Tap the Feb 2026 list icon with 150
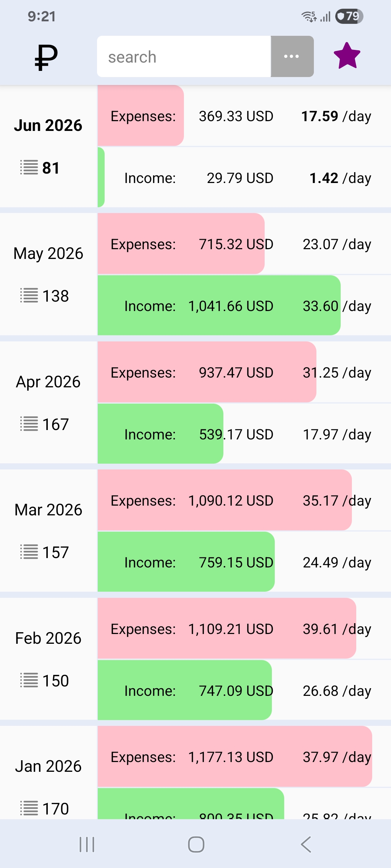The image size is (391, 868). click(29, 681)
